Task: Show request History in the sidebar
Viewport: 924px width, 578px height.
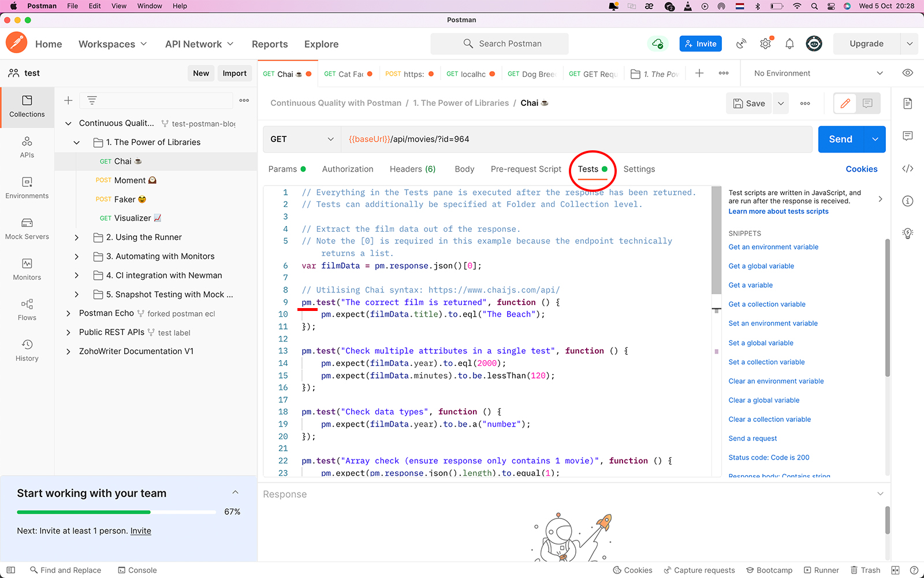Action: pyautogui.click(x=27, y=350)
